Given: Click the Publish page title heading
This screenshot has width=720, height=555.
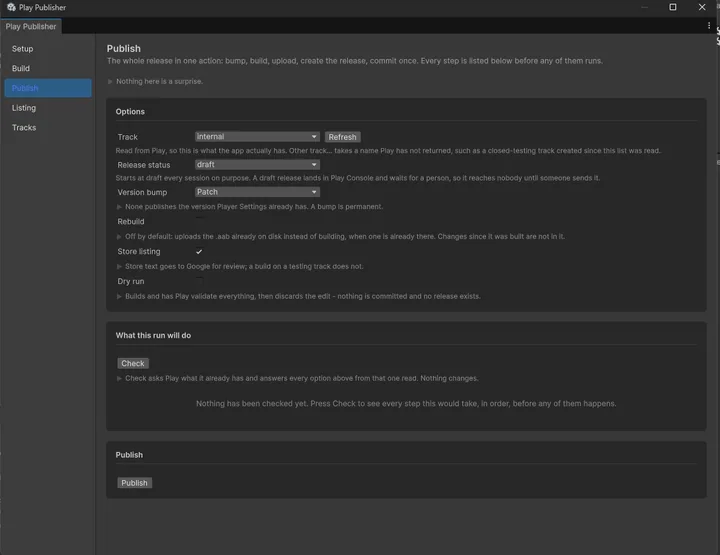Looking at the screenshot, I should pyautogui.click(x=124, y=49).
